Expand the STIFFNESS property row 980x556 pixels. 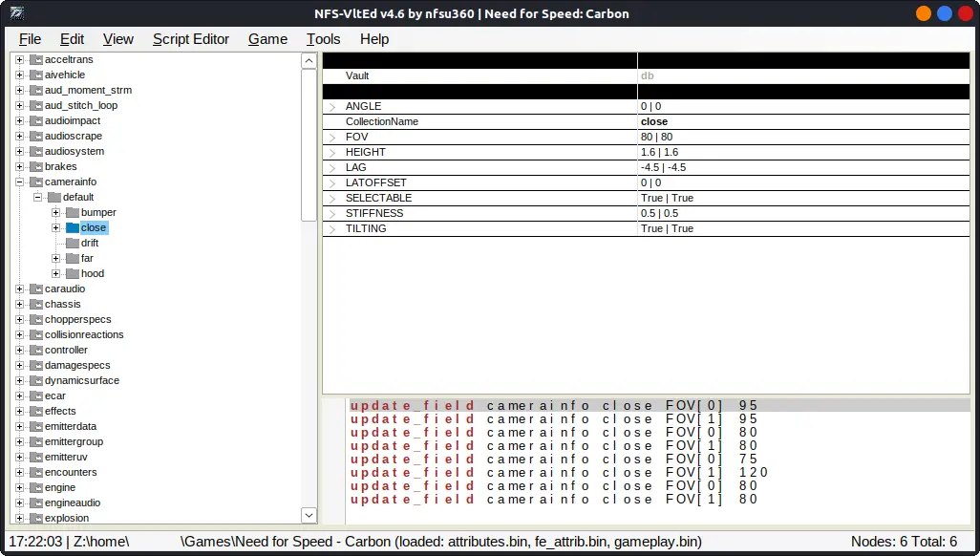tap(332, 214)
